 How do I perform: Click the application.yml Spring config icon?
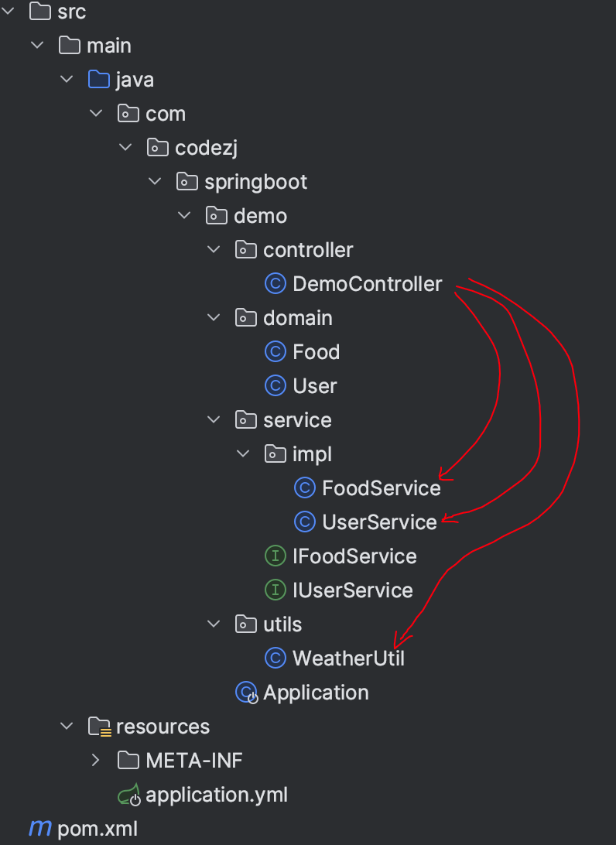point(129,795)
